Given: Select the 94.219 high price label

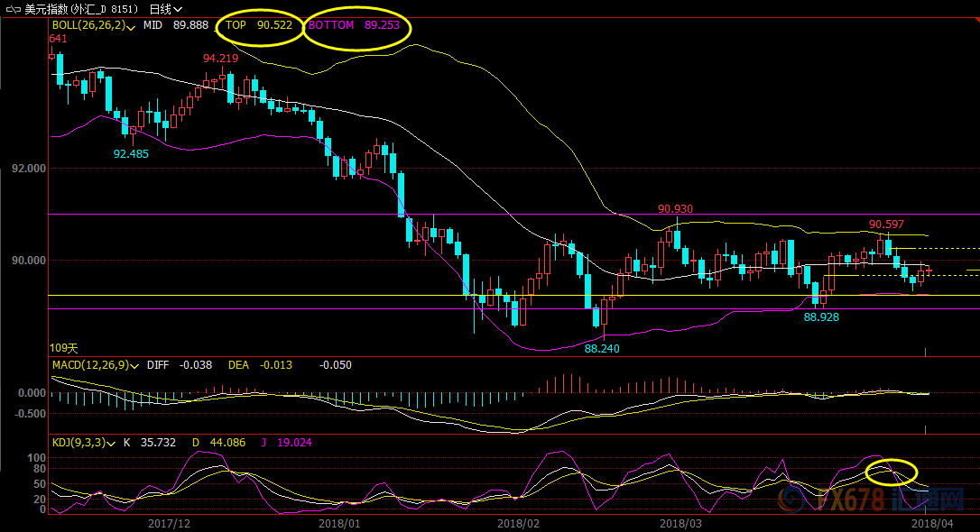Looking at the screenshot, I should pyautogui.click(x=220, y=59).
